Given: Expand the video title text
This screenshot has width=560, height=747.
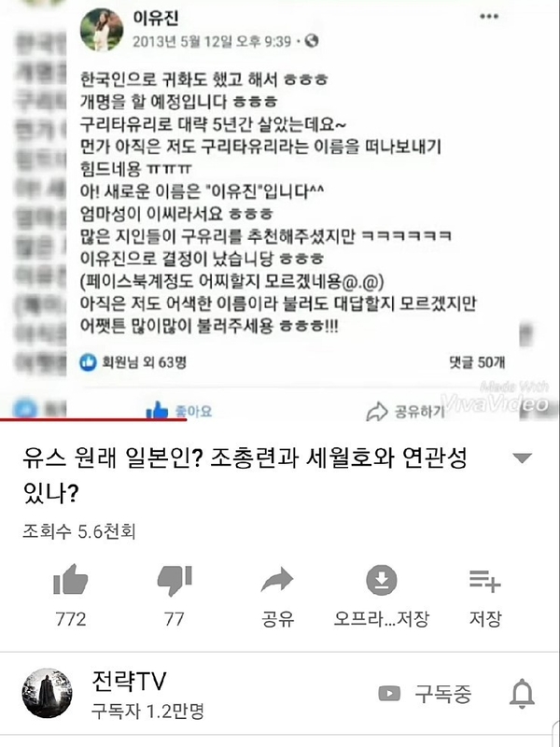Looking at the screenshot, I should [245, 475].
